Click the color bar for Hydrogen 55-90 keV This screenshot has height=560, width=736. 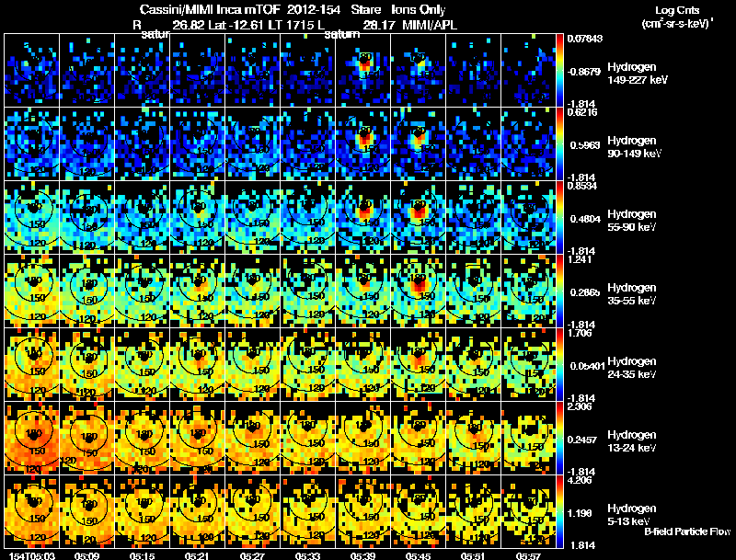[559, 218]
